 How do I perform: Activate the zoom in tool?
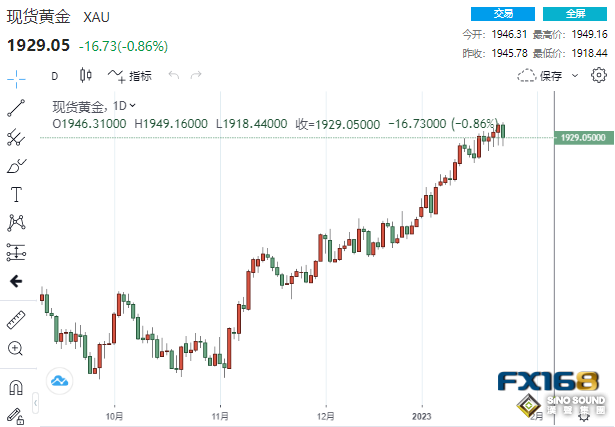tap(16, 349)
